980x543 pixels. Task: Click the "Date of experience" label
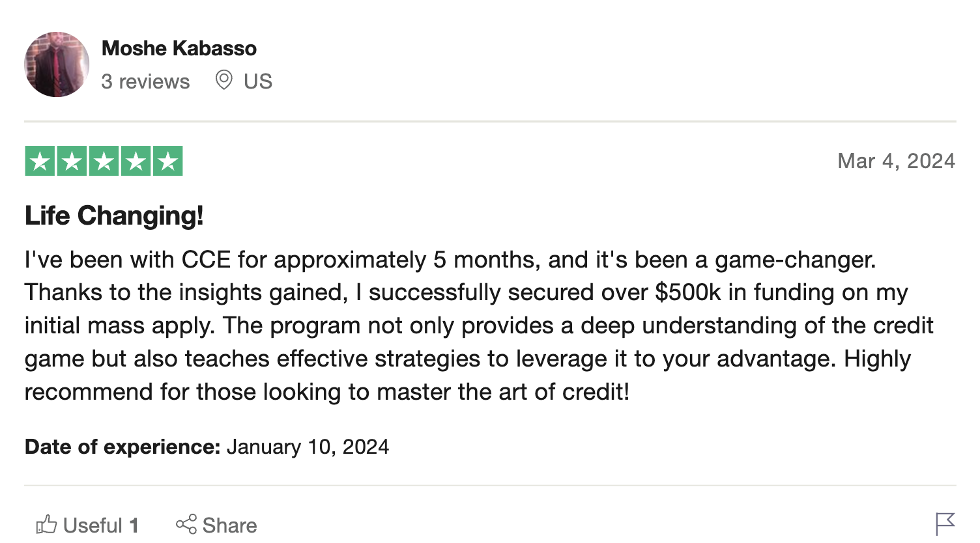tap(122, 447)
